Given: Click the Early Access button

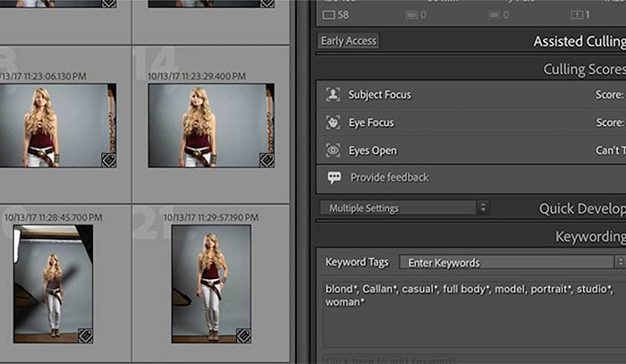Looking at the screenshot, I should 349,41.
